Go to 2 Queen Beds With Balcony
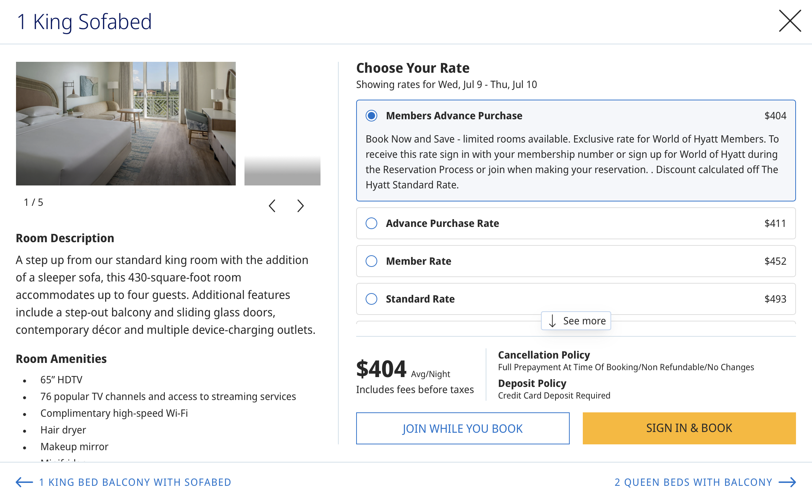Viewport: 812px width, 504px height. click(x=693, y=482)
